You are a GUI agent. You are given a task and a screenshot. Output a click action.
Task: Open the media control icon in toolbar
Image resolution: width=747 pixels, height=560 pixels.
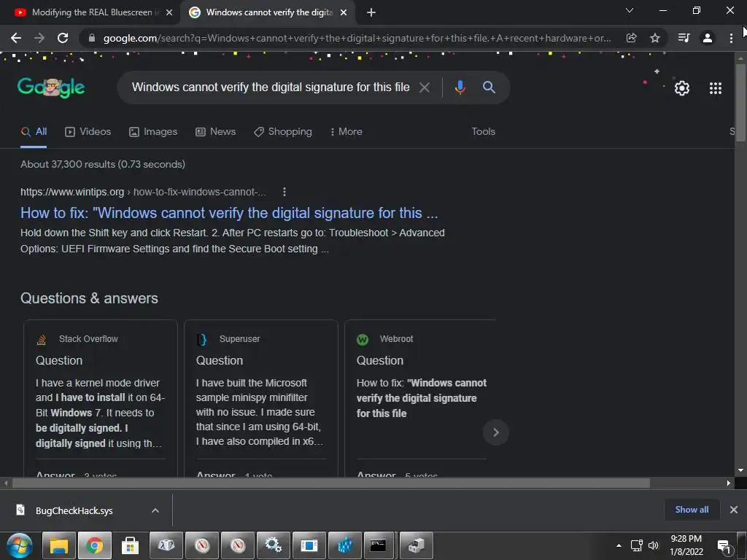click(x=684, y=38)
